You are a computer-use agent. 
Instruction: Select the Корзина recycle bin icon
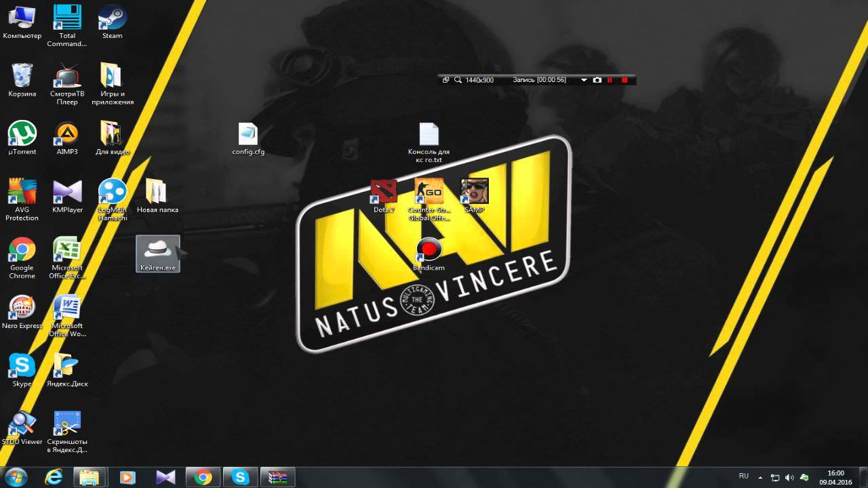point(22,80)
